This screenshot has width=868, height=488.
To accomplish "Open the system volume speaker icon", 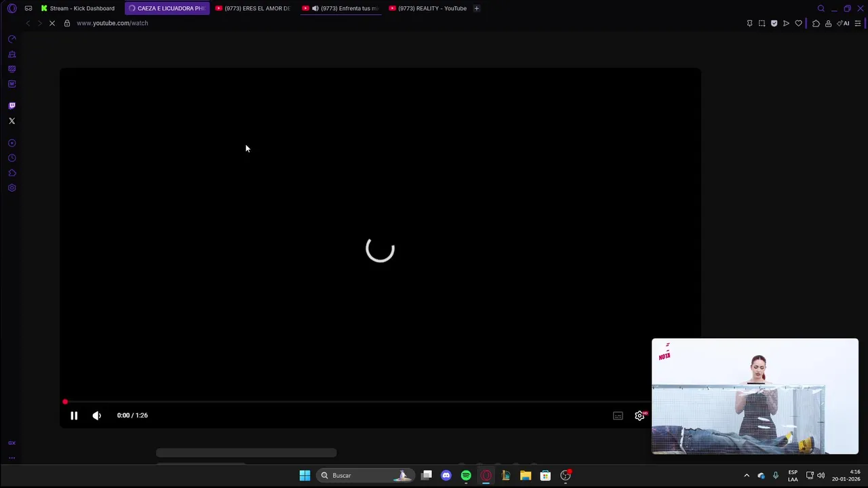I will point(821,475).
